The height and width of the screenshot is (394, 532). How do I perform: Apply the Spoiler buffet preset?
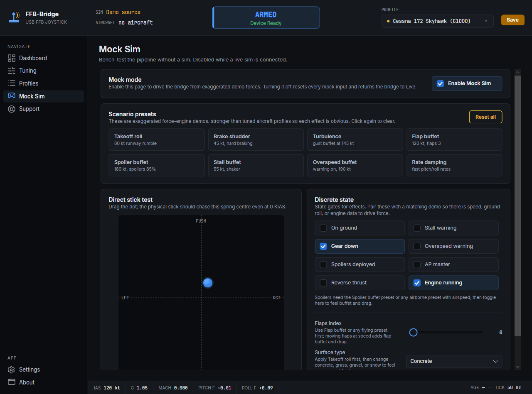click(x=157, y=165)
